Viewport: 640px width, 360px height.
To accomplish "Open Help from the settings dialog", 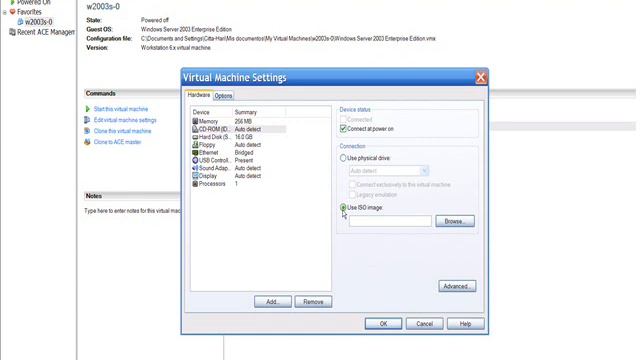I will (465, 324).
